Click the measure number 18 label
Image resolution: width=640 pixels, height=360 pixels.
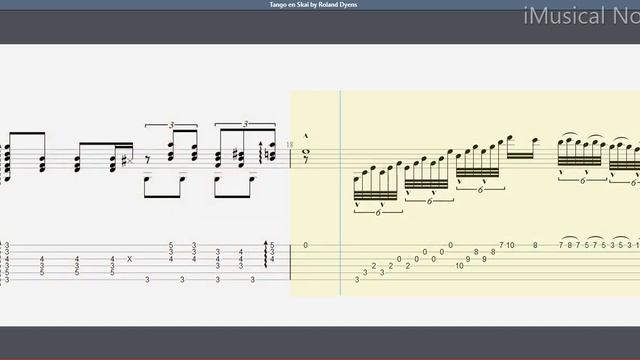pyautogui.click(x=289, y=144)
